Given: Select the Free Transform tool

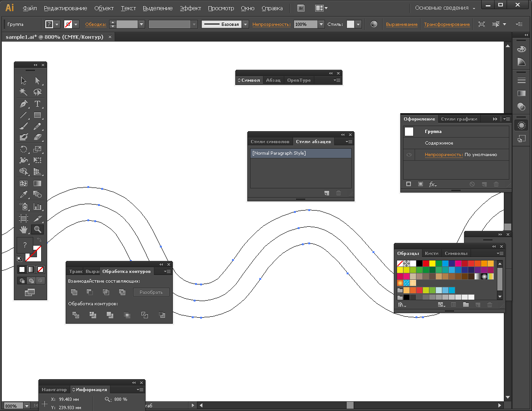Looking at the screenshot, I should coord(37,160).
